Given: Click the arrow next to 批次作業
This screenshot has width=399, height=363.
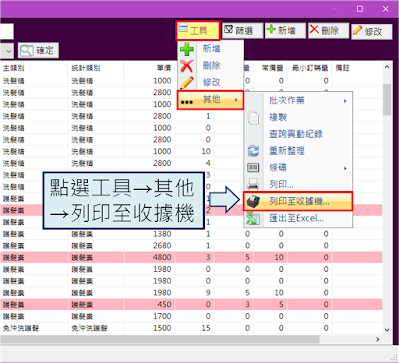Looking at the screenshot, I should [345, 101].
